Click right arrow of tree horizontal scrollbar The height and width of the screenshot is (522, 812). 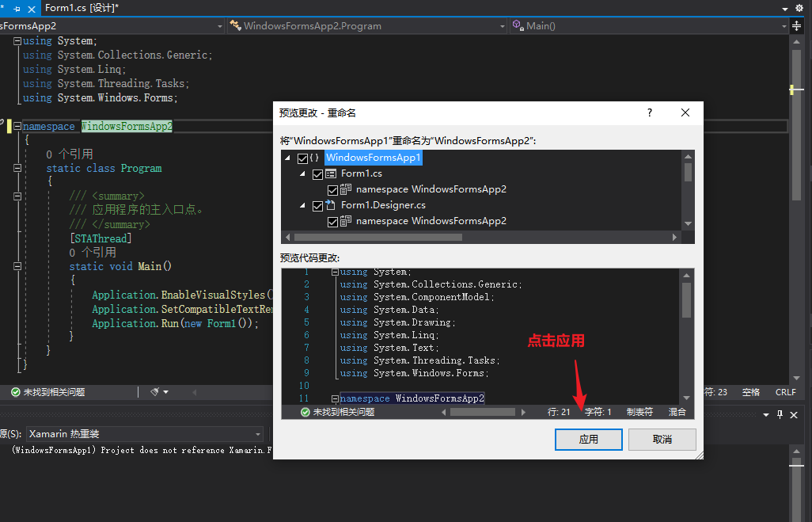coord(674,237)
